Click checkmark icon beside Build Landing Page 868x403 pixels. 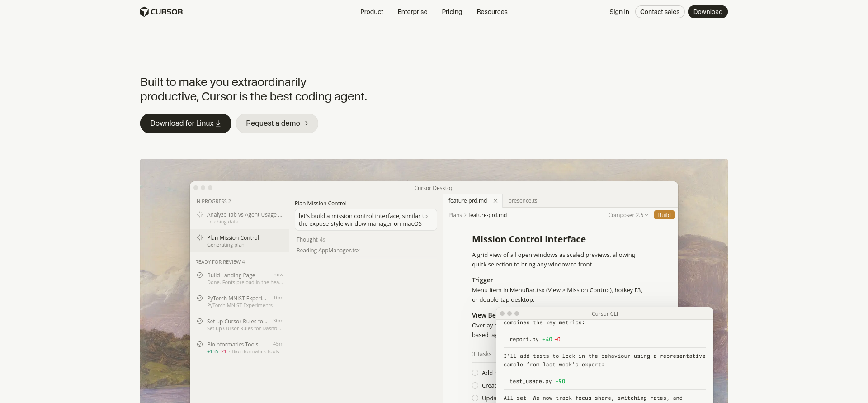(200, 275)
